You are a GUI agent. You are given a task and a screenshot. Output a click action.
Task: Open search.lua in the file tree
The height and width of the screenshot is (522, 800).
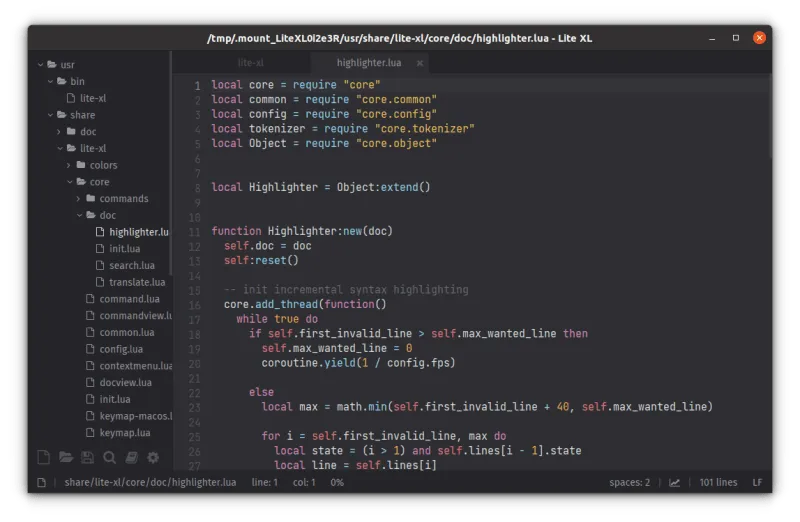pos(131,266)
